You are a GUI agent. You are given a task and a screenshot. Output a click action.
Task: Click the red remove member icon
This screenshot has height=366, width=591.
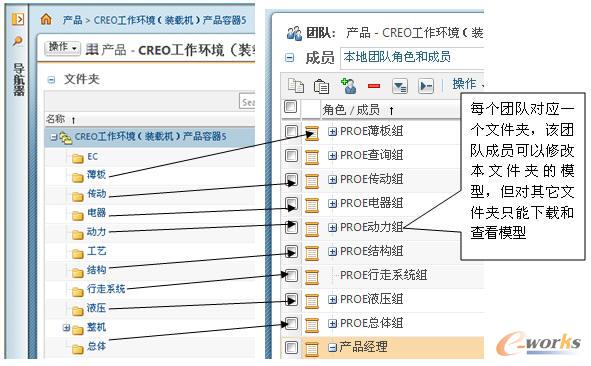click(x=374, y=86)
